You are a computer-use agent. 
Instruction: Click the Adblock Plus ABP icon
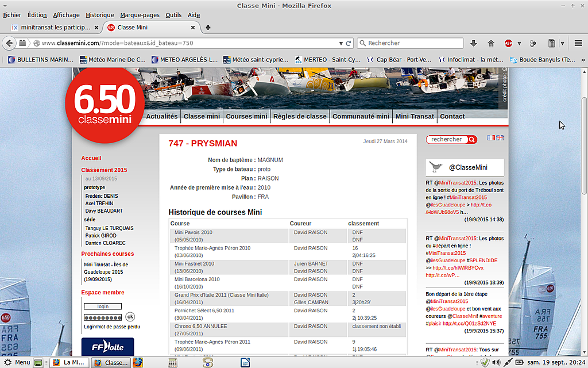click(x=508, y=43)
